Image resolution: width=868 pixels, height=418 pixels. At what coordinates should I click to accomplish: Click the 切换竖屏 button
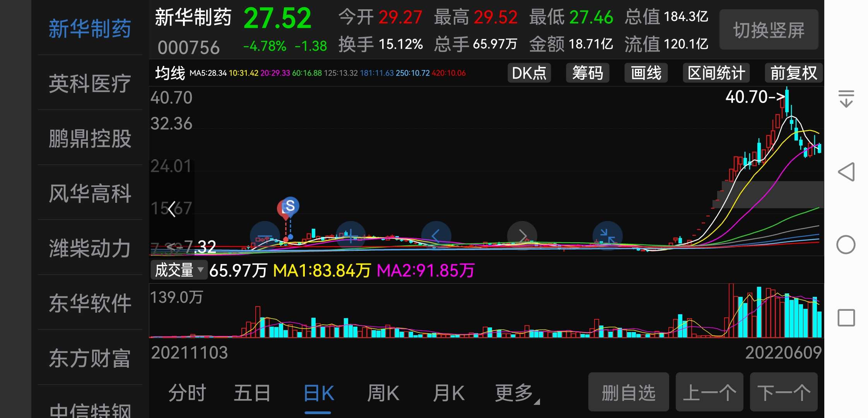[x=769, y=30]
